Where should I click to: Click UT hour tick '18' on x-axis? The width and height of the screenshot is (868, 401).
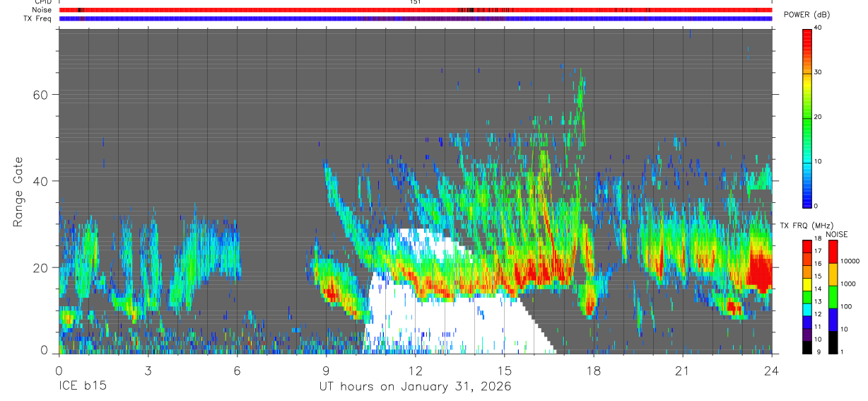click(x=593, y=370)
